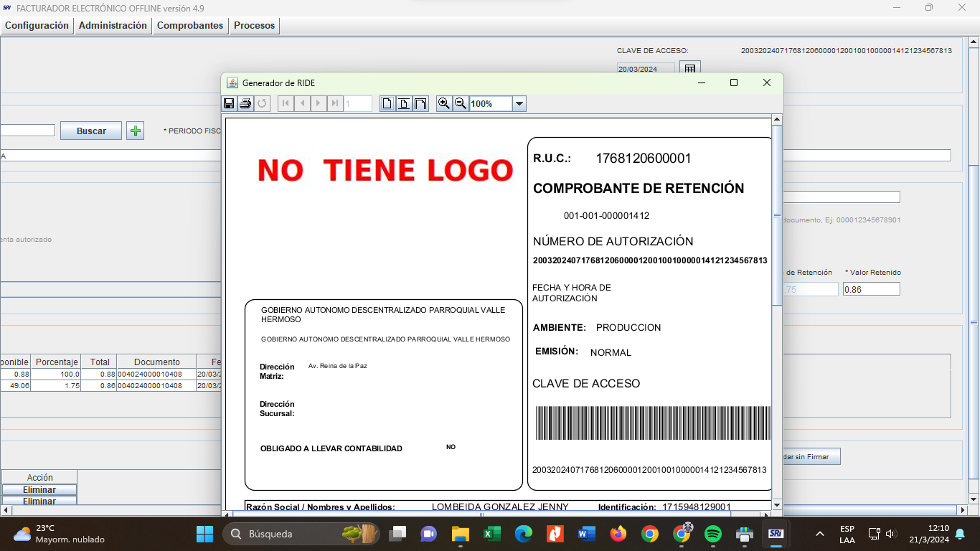Viewport: 980px width, 551px height.
Task: Click the Buscar button
Action: pyautogui.click(x=91, y=131)
